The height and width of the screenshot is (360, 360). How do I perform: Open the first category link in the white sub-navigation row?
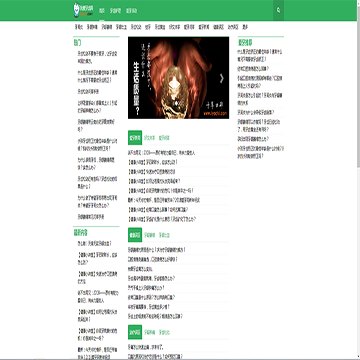click(x=79, y=27)
